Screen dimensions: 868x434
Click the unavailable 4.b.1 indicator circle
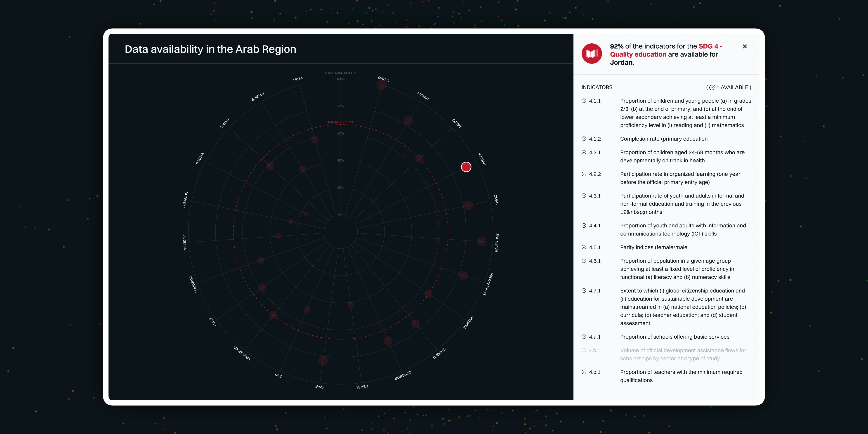point(584,350)
